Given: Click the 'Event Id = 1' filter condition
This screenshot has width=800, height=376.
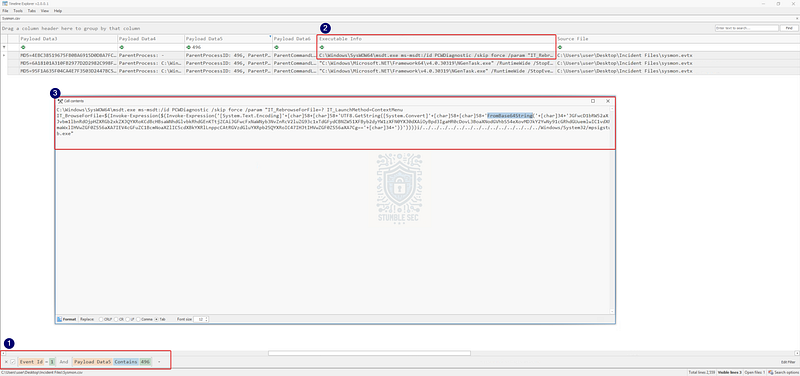Looking at the screenshot, I should (x=37, y=362).
